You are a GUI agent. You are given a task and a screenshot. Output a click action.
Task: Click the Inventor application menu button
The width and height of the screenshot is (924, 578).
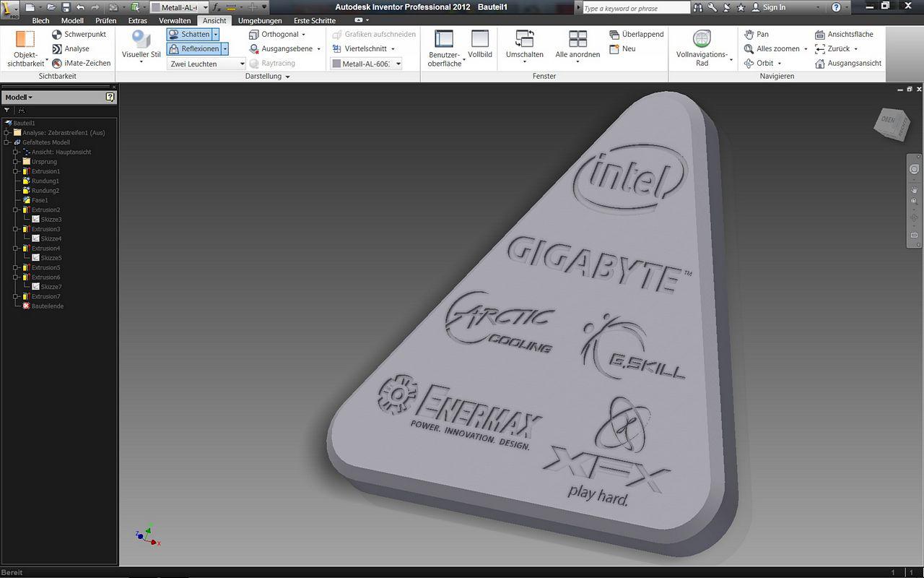[x=9, y=9]
